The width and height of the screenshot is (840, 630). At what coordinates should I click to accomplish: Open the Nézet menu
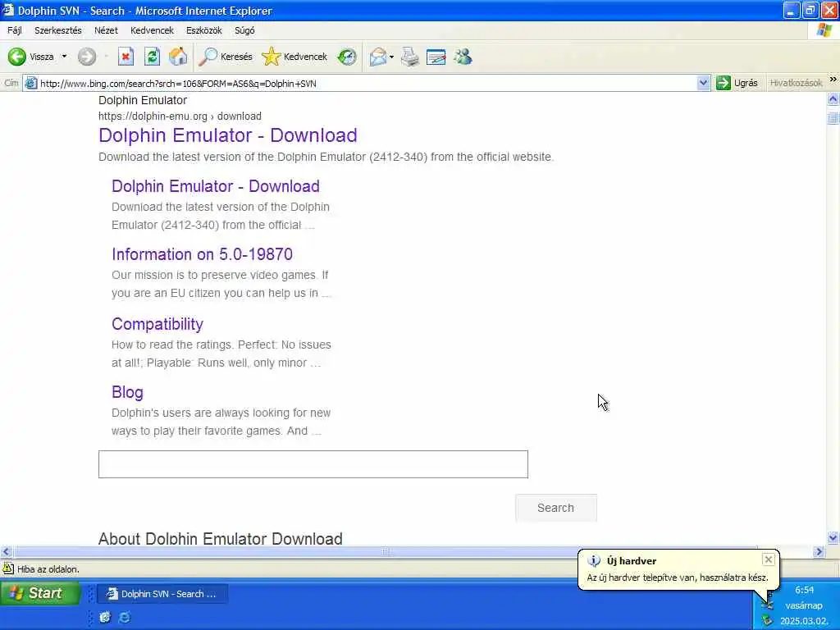pos(106,30)
